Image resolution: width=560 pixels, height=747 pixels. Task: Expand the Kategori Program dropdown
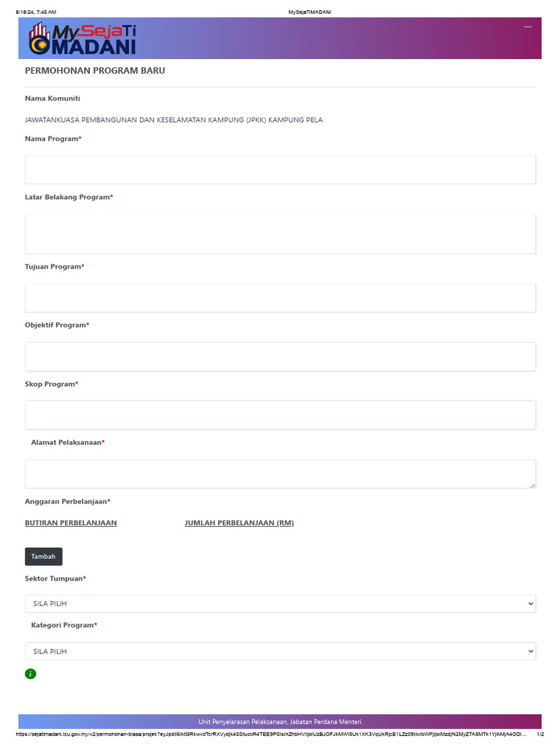[280, 651]
